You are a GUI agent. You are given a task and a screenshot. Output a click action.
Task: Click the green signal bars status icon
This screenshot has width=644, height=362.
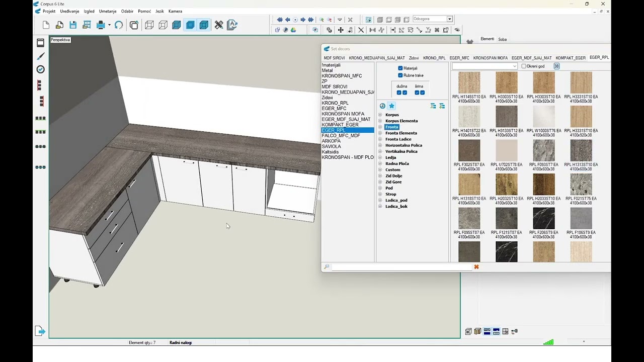click(x=548, y=342)
